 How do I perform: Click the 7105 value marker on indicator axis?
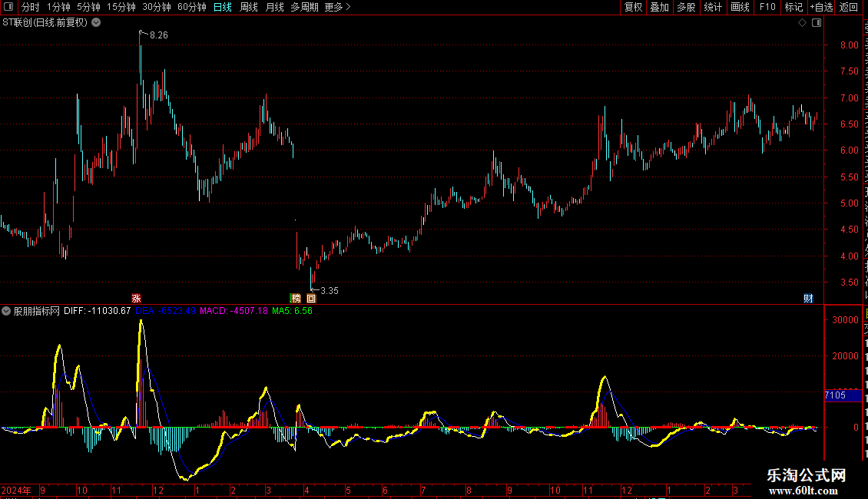click(x=843, y=395)
